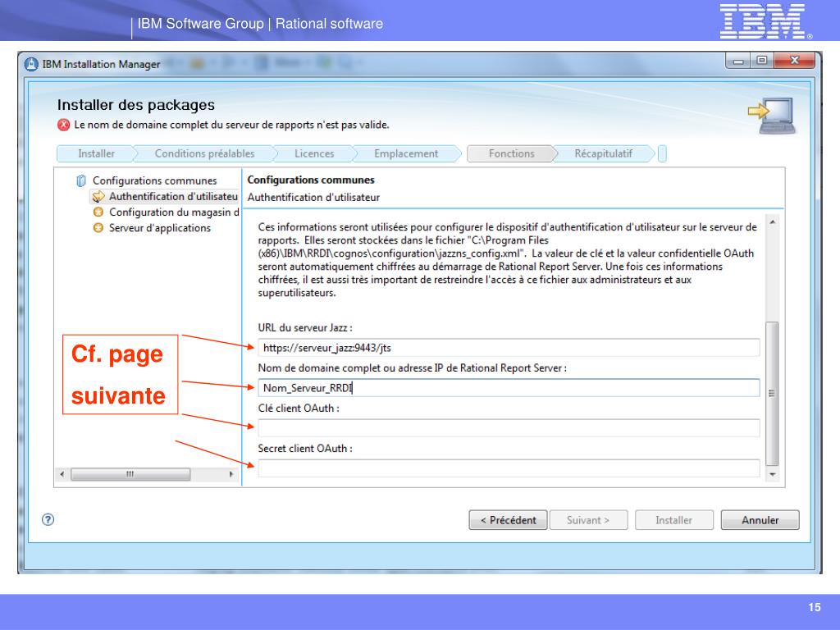This screenshot has width=840, height=630.
Task: Click 'Authentification d'utilisateur' subtitle in right panel
Action: [313, 197]
